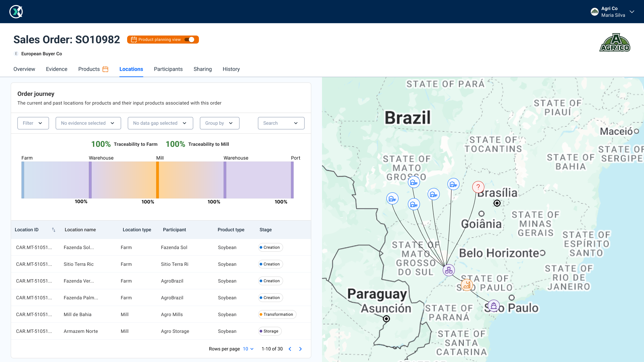Click the farm marker nearest the question mark
This screenshot has height=362, width=644.
pyautogui.click(x=453, y=184)
